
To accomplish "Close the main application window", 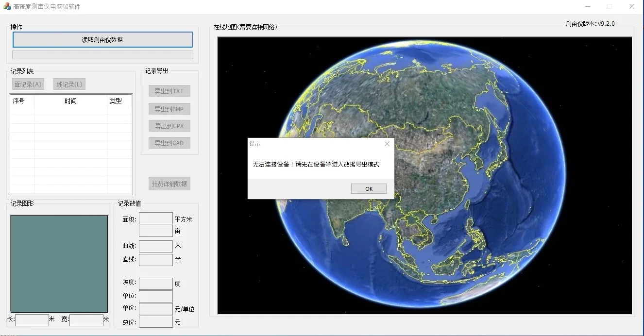I will pos(632,6).
